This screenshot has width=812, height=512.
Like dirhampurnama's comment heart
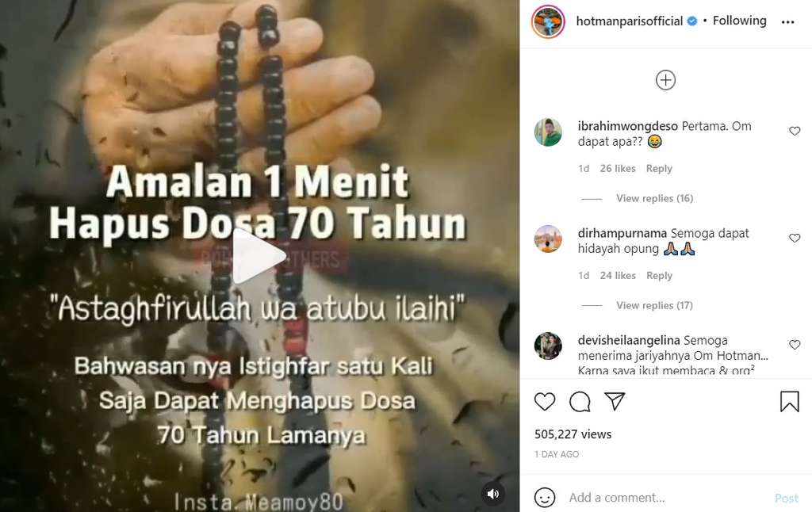(795, 238)
